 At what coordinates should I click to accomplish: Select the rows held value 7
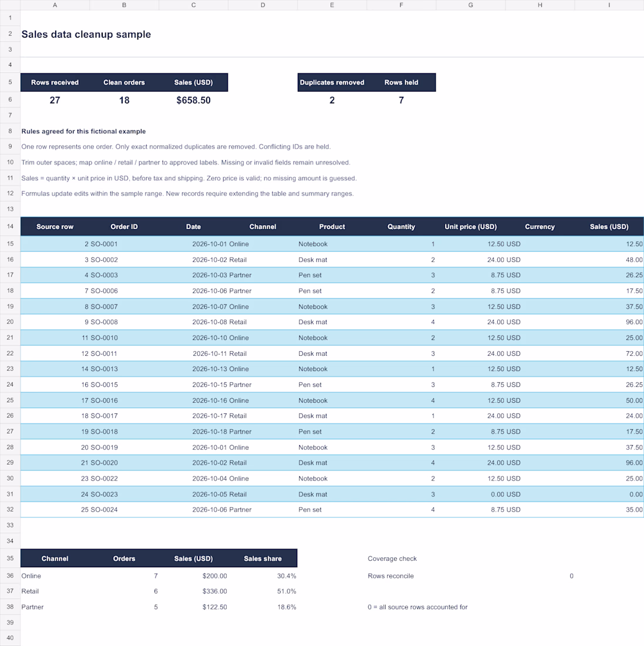401,100
